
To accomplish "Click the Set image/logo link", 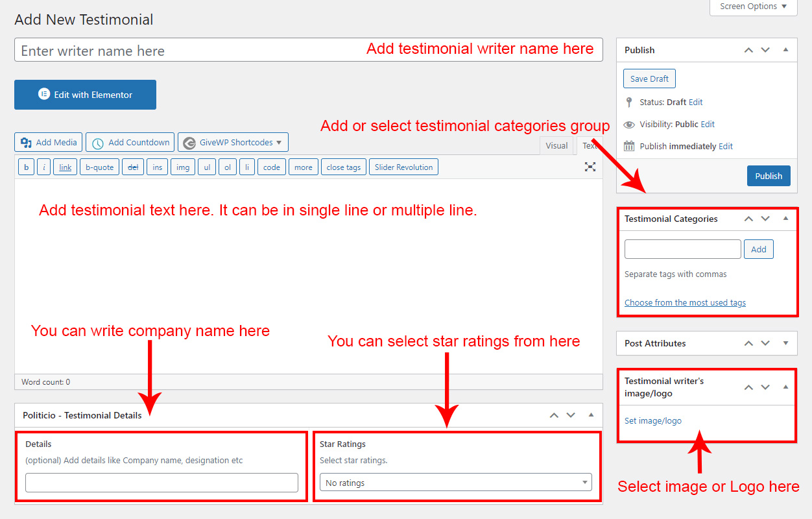I will [652, 420].
